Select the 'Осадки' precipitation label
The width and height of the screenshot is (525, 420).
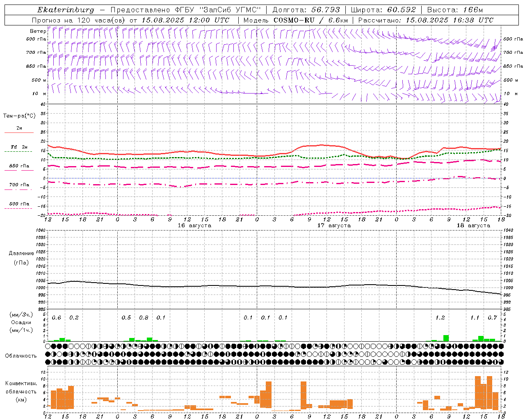pos(21,322)
